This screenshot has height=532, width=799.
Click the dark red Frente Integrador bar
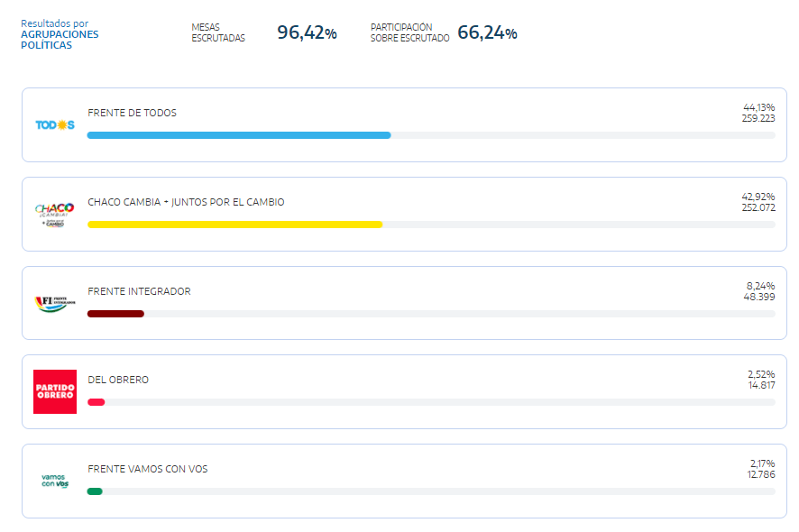(x=115, y=314)
